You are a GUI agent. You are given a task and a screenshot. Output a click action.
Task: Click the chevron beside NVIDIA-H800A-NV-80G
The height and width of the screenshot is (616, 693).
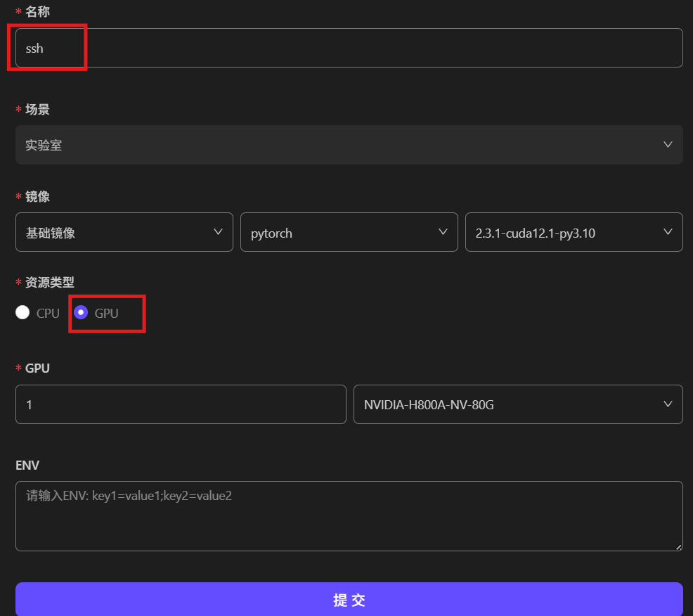(x=668, y=404)
